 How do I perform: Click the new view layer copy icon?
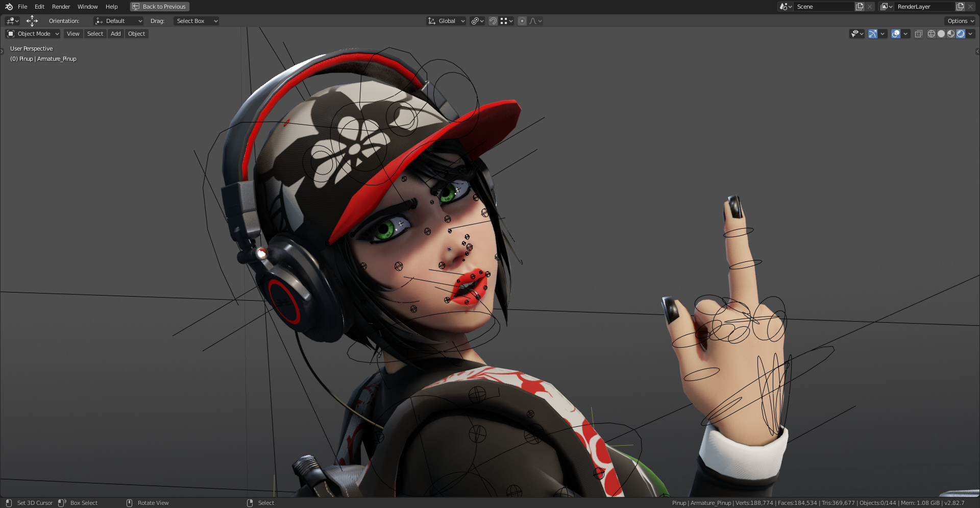[x=960, y=7]
